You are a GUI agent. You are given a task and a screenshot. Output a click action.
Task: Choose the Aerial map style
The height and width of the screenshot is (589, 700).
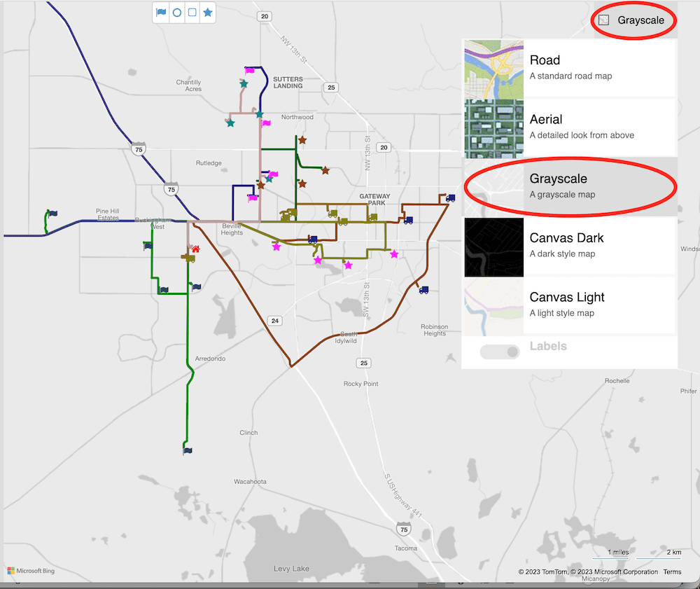(570, 127)
